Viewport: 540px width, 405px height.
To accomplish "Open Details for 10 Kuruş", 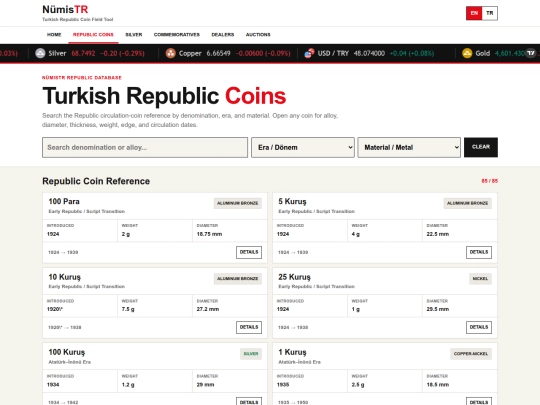I will (x=249, y=327).
